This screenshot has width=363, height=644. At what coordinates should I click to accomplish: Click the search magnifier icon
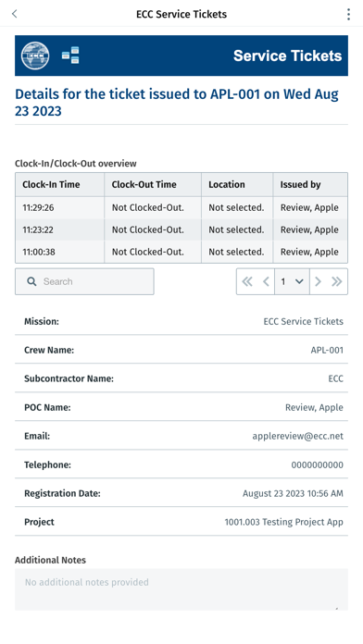(31, 281)
